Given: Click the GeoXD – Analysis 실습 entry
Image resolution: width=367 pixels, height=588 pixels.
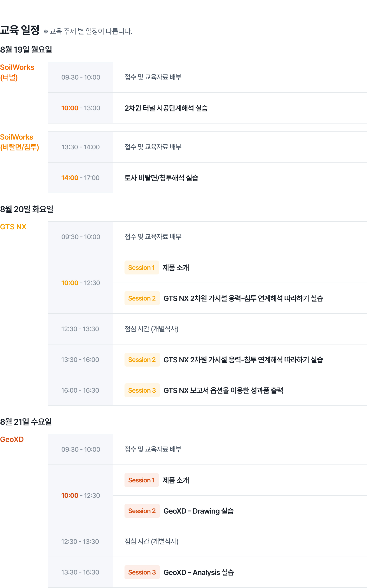Looking at the screenshot, I should pyautogui.click(x=199, y=572).
